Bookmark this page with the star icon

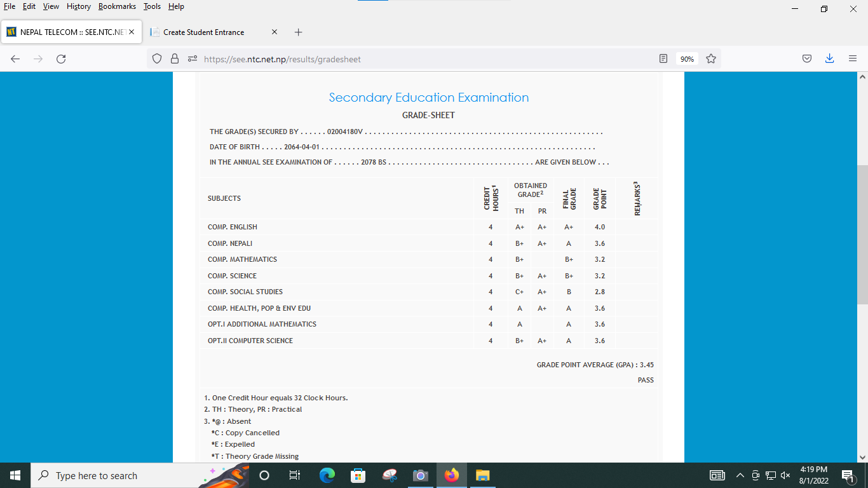pyautogui.click(x=711, y=59)
